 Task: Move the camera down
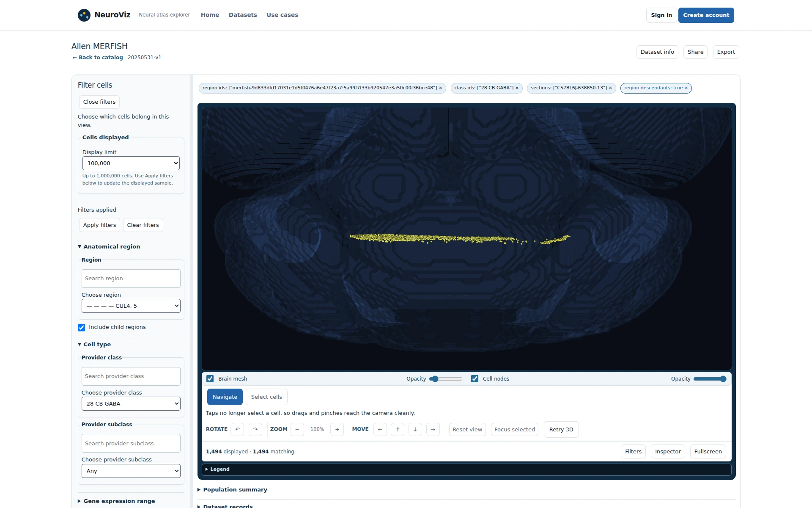(415, 429)
